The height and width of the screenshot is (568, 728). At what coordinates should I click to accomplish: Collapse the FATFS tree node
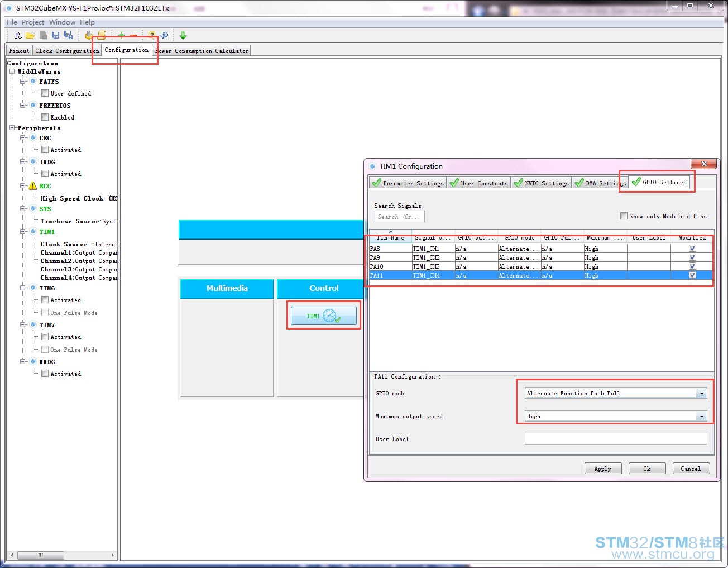(23, 82)
